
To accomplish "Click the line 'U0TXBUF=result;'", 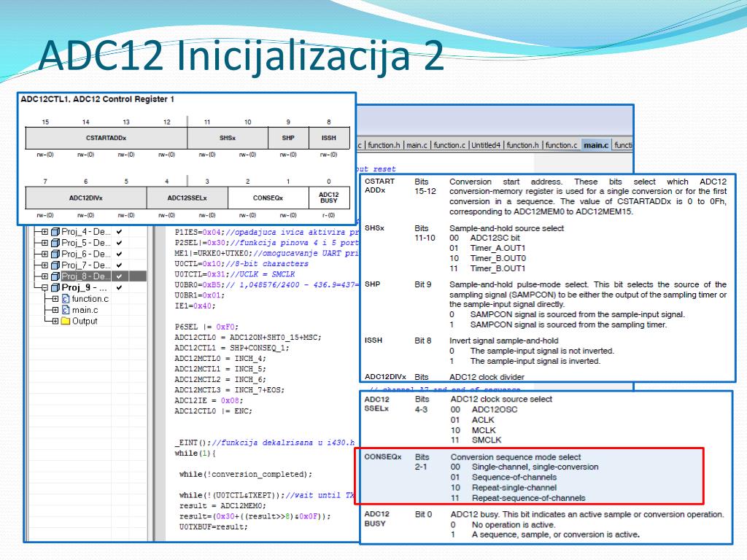I will pos(214,526).
